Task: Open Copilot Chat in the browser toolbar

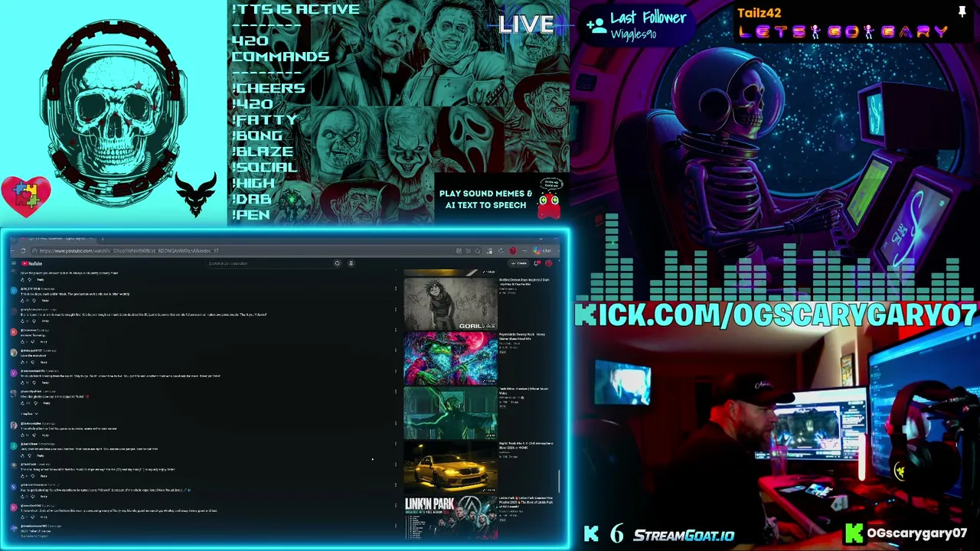Action: 543,251
